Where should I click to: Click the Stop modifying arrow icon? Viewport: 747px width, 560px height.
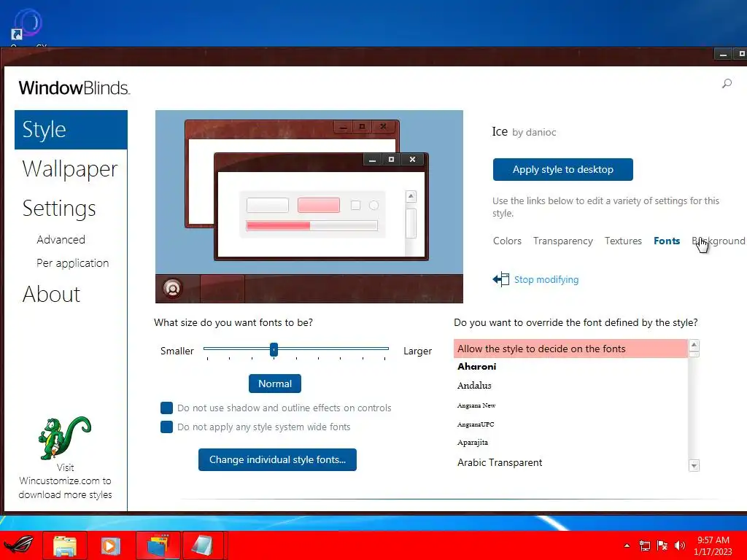[x=500, y=279]
